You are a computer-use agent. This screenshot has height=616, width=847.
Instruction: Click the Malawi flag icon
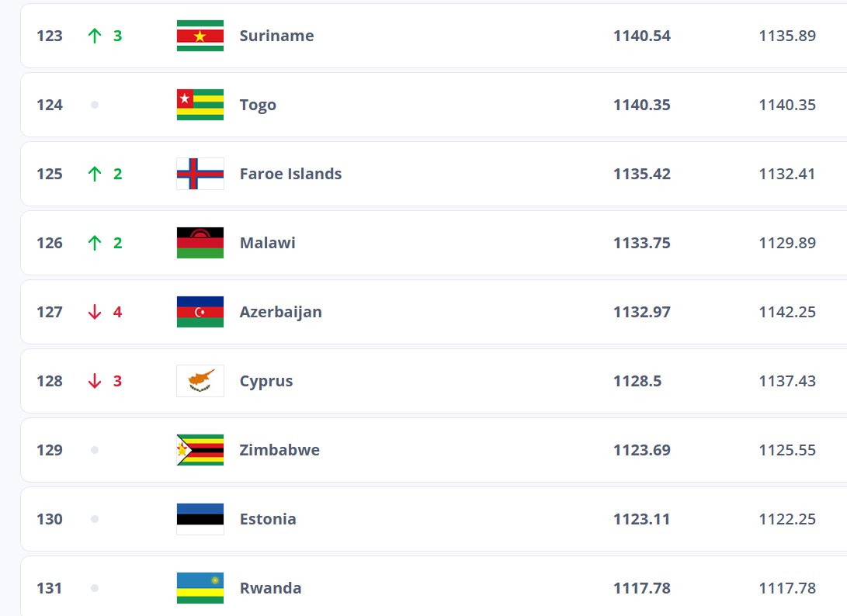(x=199, y=243)
